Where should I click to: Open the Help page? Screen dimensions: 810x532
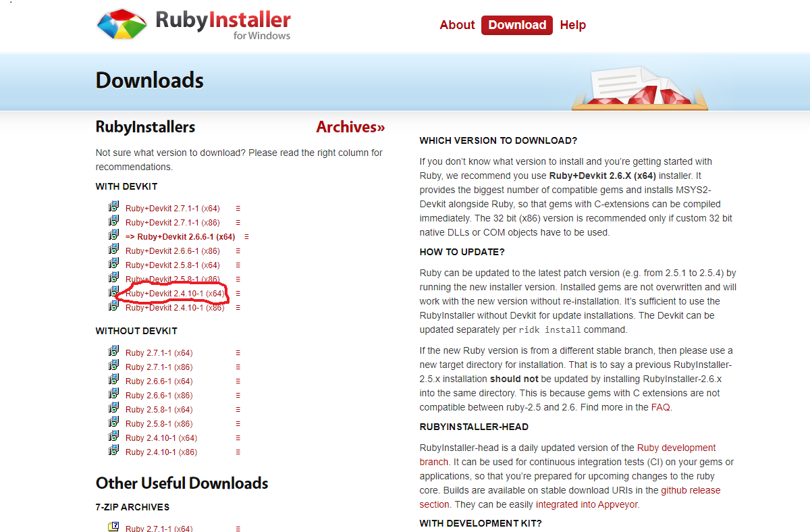pos(572,25)
